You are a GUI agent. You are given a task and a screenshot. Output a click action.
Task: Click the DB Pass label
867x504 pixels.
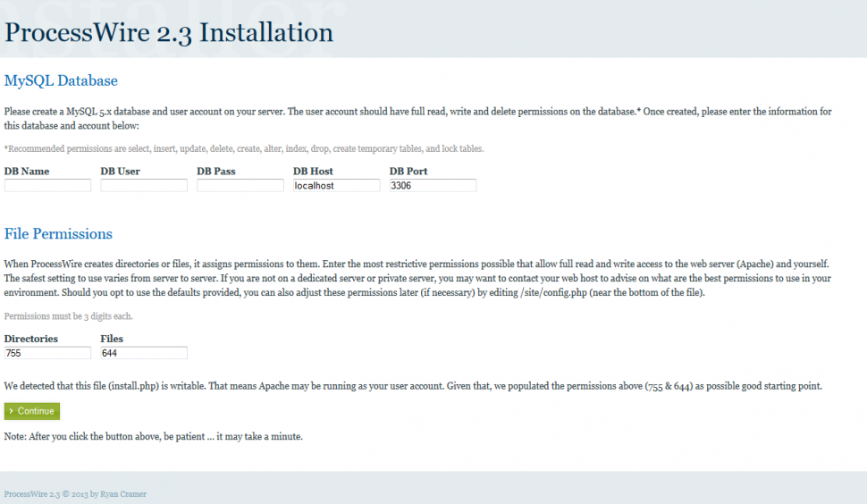[x=216, y=171]
